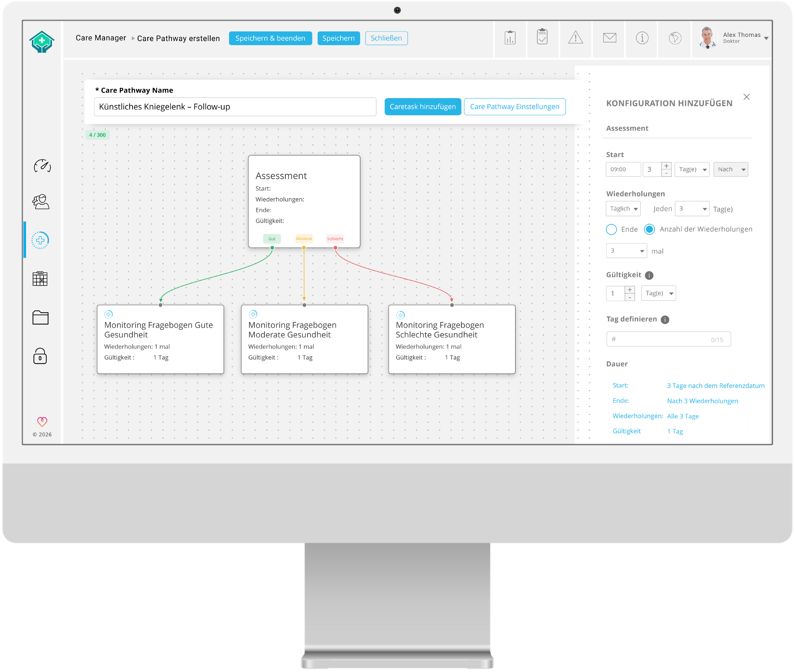Image resolution: width=794 pixels, height=672 pixels.
Task: Open the Jeden 3 interval dropdown
Action: pyautogui.click(x=692, y=208)
